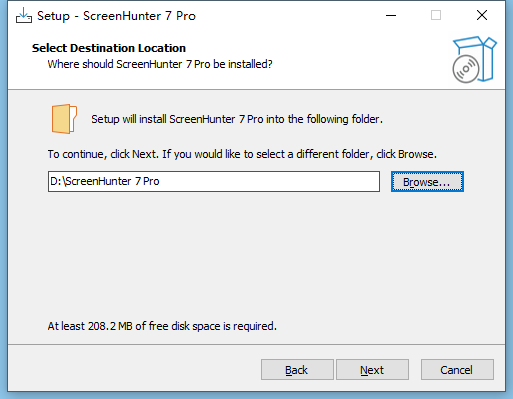Viewport: 513px width, 399px height.
Task: Cancel the ScreenHunter installation
Action: pyautogui.click(x=457, y=370)
